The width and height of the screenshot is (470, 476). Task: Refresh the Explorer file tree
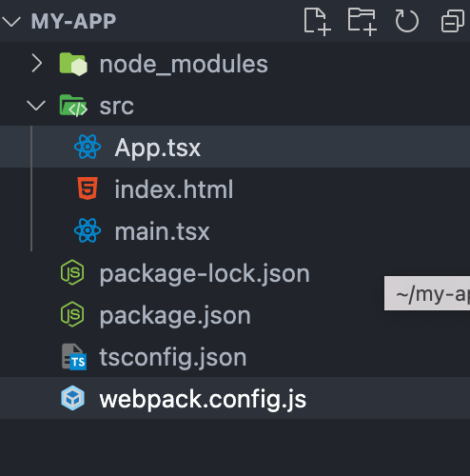[406, 22]
